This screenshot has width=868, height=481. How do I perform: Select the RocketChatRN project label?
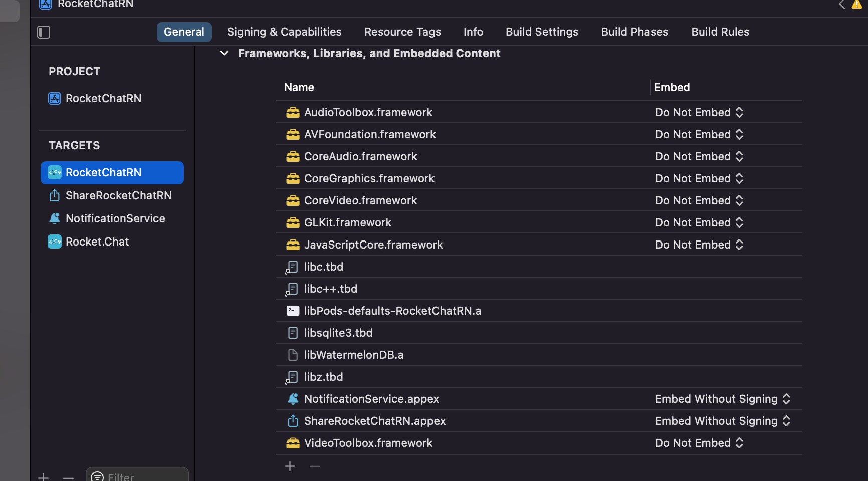(x=103, y=98)
